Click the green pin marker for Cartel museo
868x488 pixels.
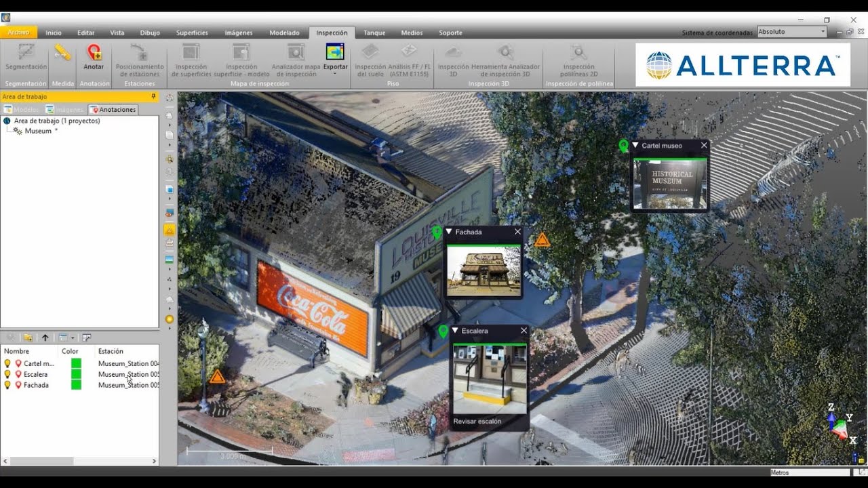coord(623,145)
